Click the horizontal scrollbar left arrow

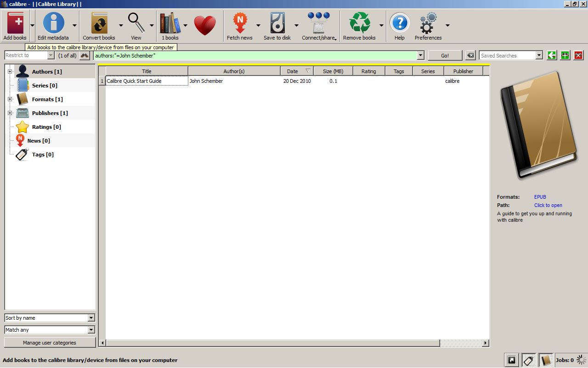pyautogui.click(x=102, y=343)
